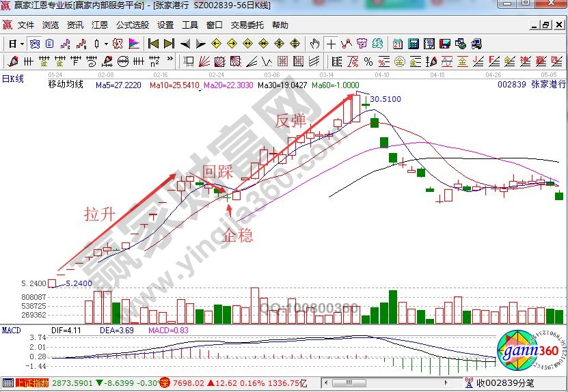Image resolution: width=568 pixels, height=392 pixels.
Task: Open the period 日 dropdown arrow
Action: click(x=23, y=44)
